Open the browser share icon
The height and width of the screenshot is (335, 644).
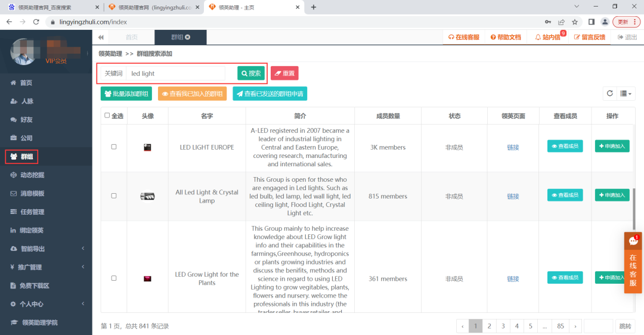click(561, 22)
